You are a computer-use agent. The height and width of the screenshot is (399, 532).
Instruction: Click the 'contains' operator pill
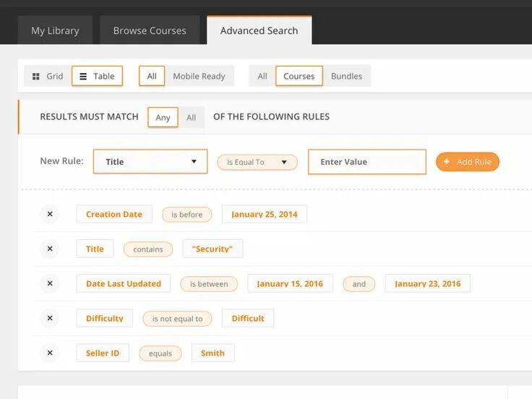pos(148,249)
